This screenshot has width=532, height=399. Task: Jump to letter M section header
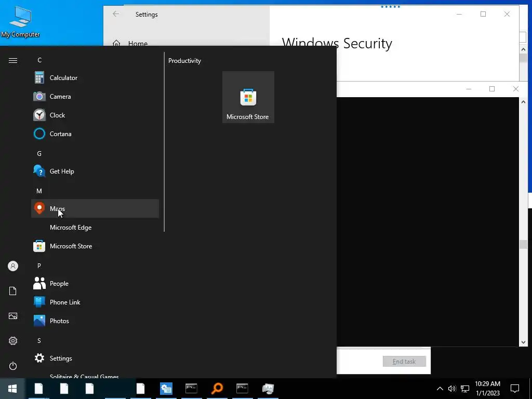tap(39, 191)
